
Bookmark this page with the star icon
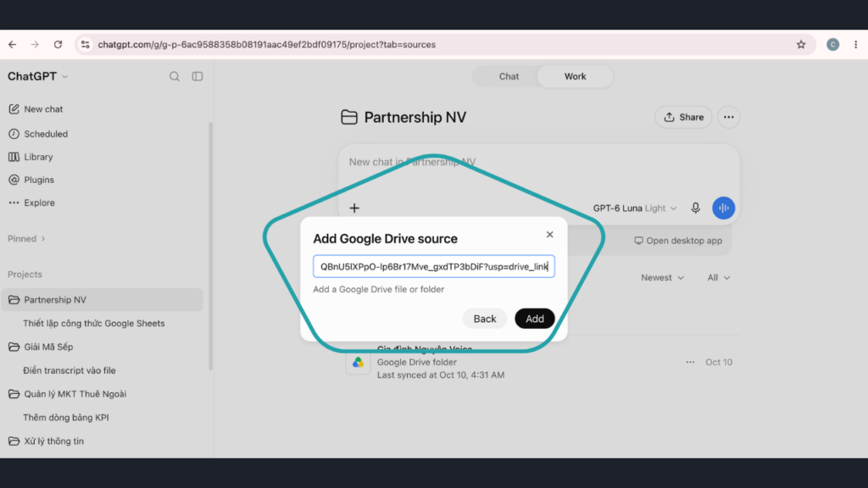801,44
